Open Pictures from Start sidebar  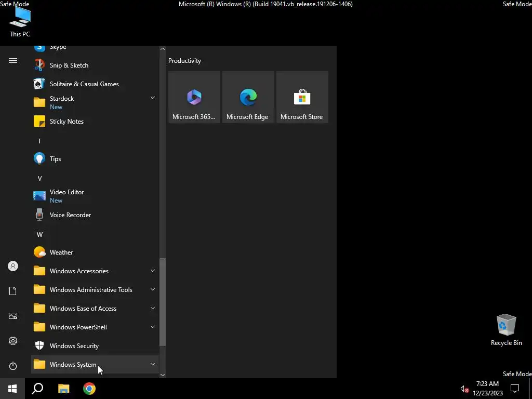[13, 316]
